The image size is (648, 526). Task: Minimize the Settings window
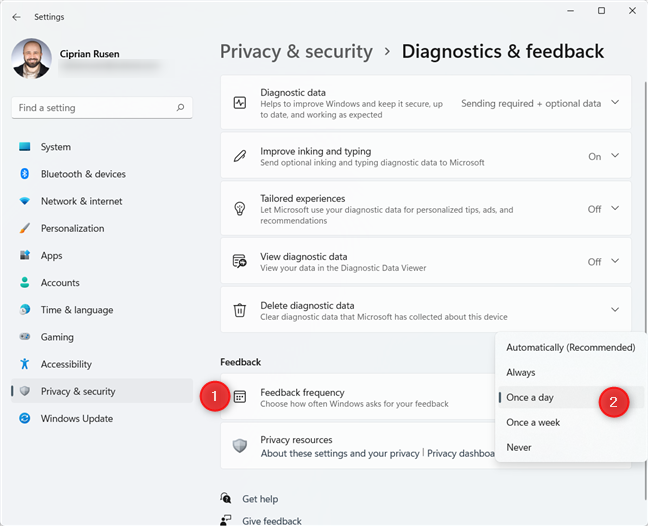[571, 11]
